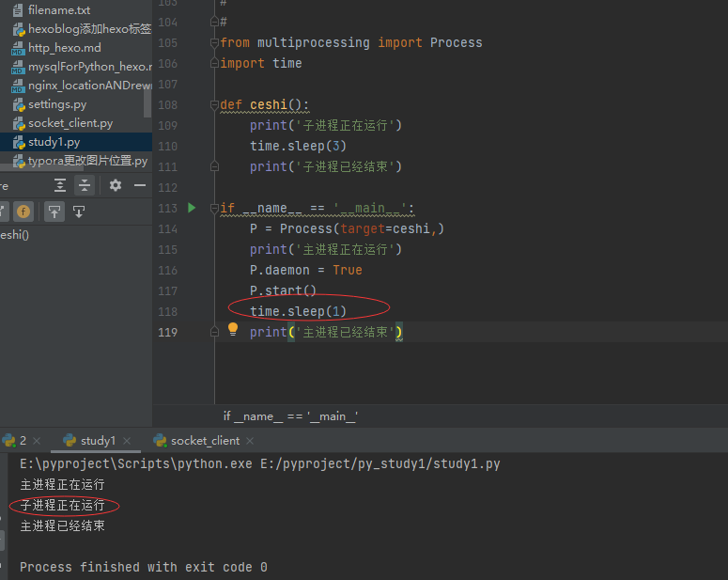728x580 pixels.
Task: Toggle Autoscroll from Source button
Action: point(79,212)
